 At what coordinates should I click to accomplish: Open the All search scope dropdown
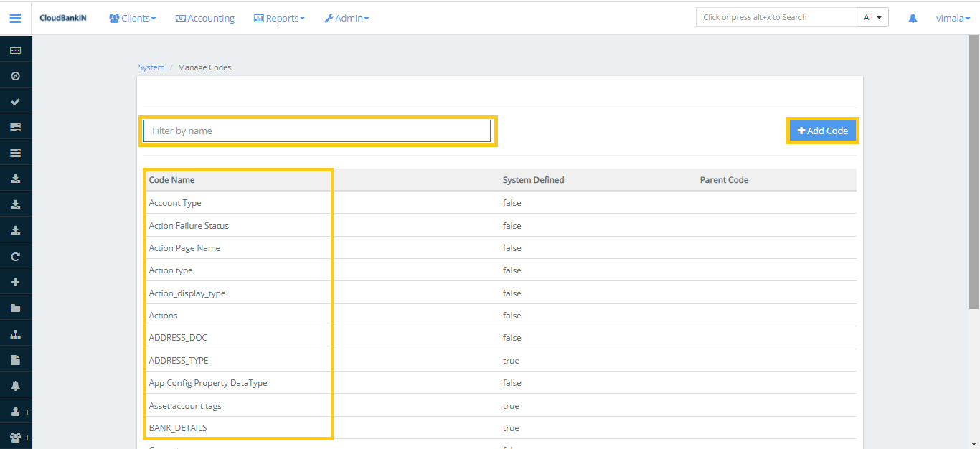click(x=872, y=16)
